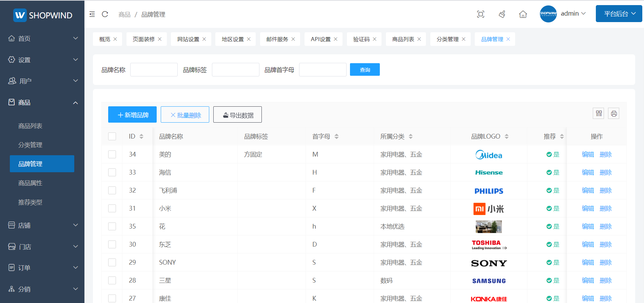
Task: Sort the table by ID column
Action: [x=141, y=136]
